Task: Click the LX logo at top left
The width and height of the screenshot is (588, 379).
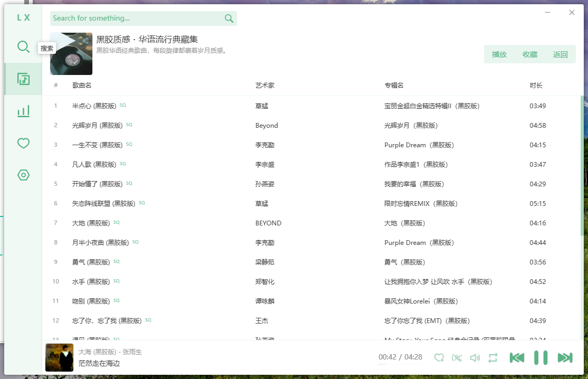Action: [x=23, y=17]
